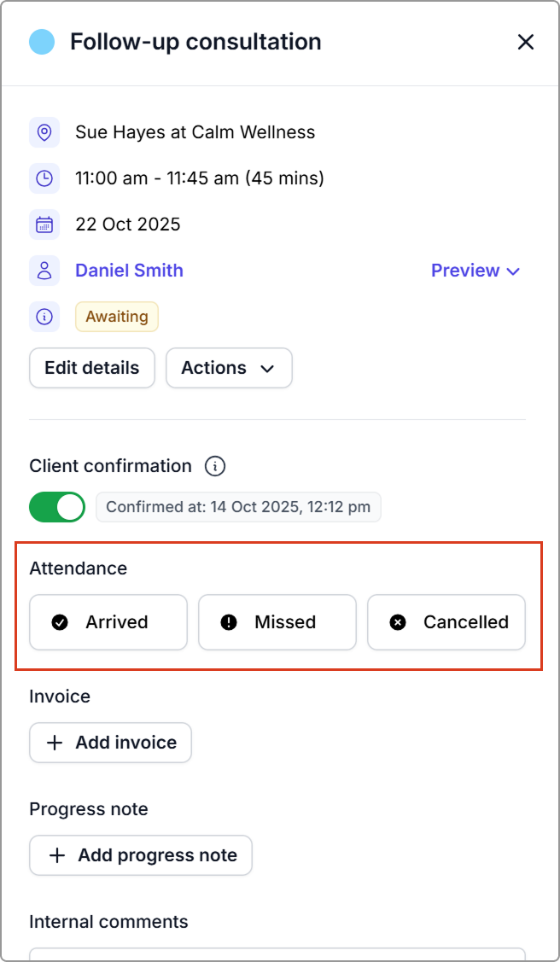Toggle the client confirmation switch off
The image size is (560, 962).
[x=57, y=506]
